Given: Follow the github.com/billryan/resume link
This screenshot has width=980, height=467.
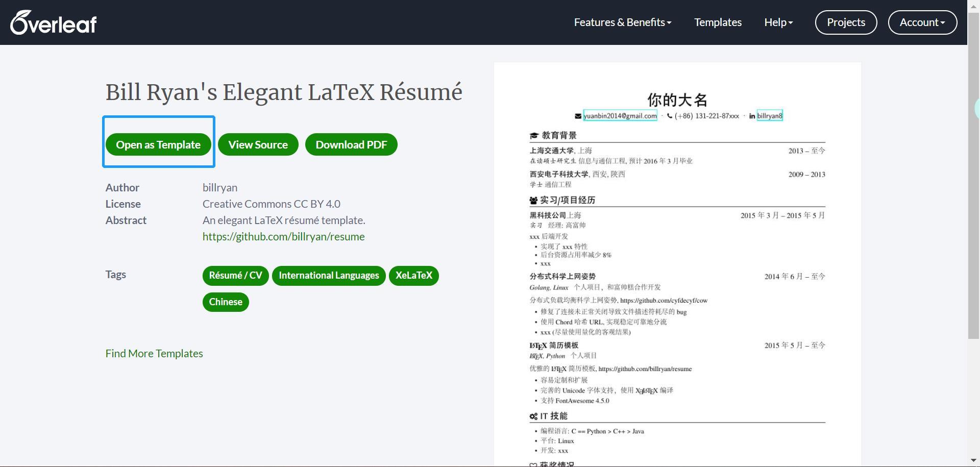Looking at the screenshot, I should pos(284,236).
